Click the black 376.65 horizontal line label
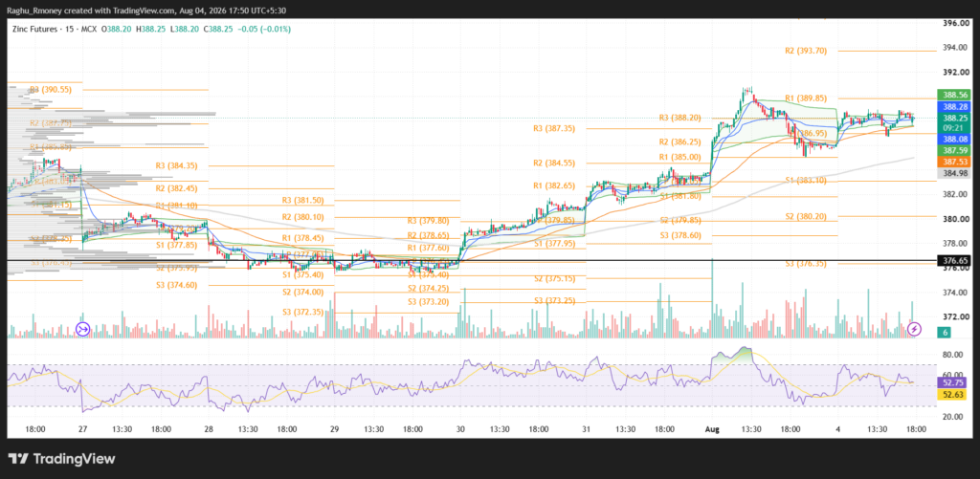The image size is (980, 479). coord(955,260)
